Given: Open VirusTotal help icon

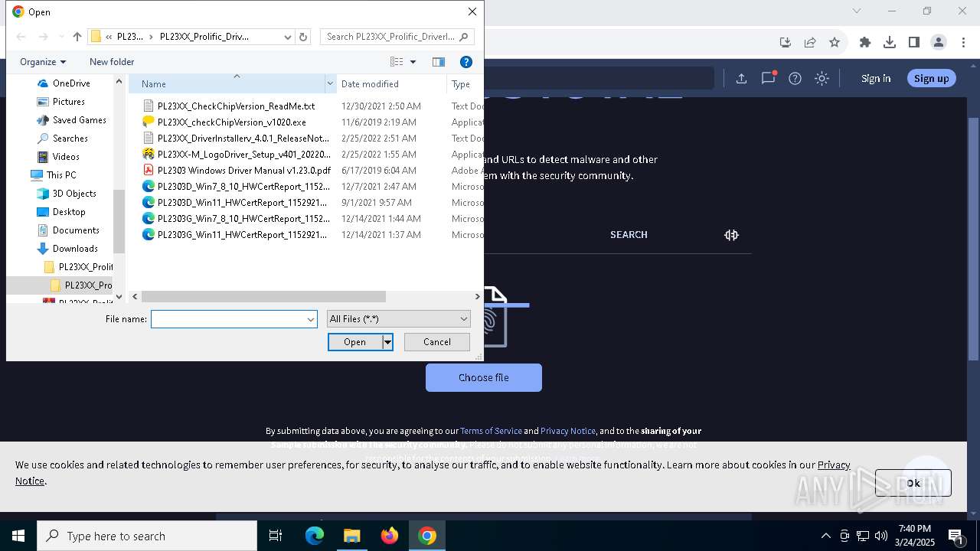Looking at the screenshot, I should click(795, 78).
